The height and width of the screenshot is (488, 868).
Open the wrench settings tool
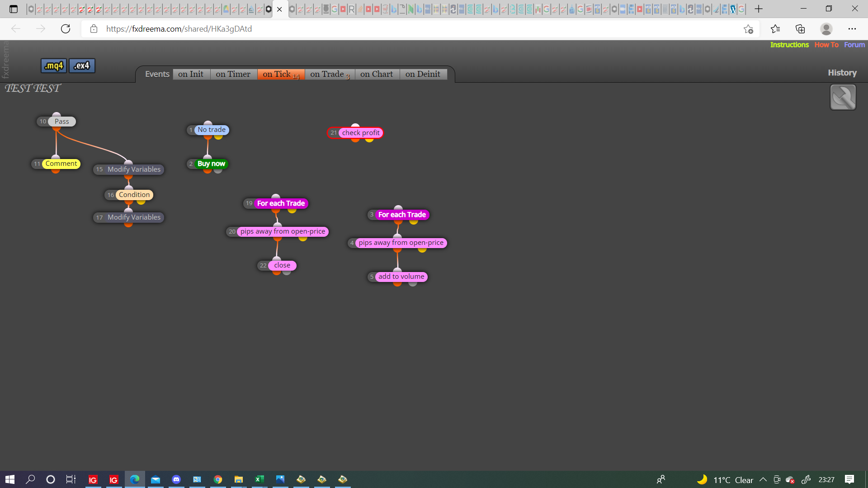[843, 97]
